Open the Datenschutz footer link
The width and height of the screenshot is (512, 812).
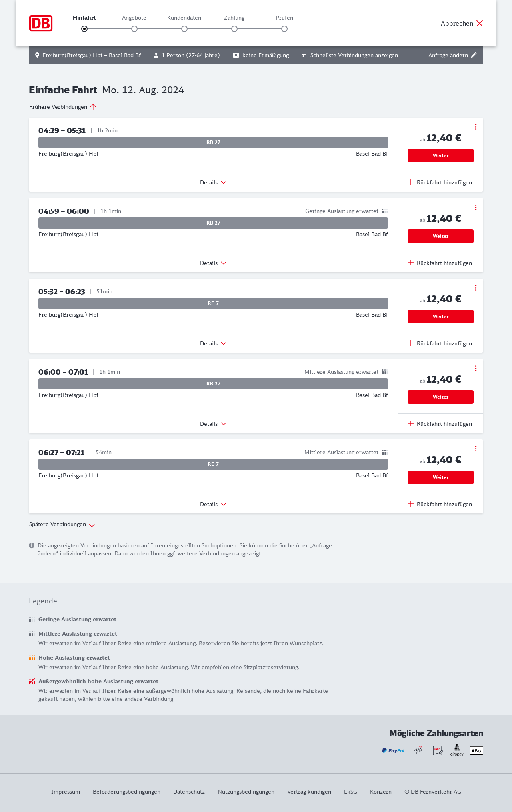[x=189, y=792]
